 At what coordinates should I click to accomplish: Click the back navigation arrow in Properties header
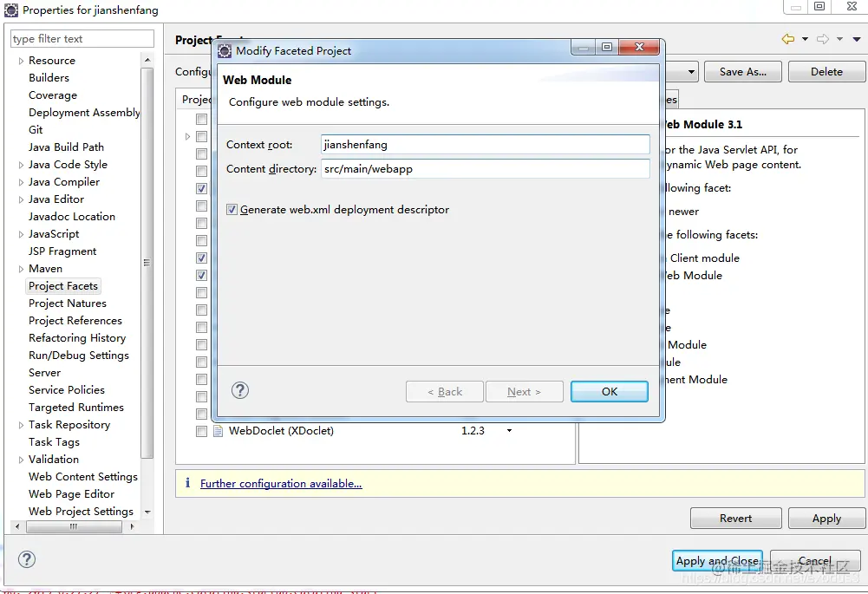pos(787,39)
